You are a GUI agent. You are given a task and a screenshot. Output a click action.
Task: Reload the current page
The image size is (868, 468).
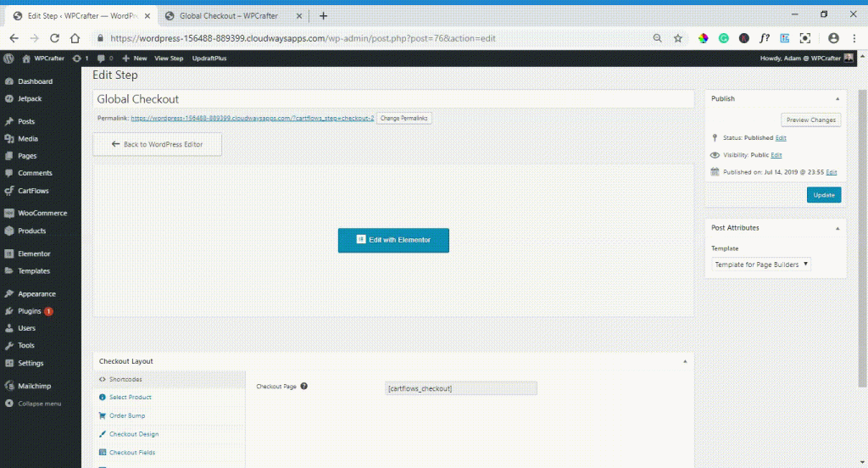pos(54,38)
